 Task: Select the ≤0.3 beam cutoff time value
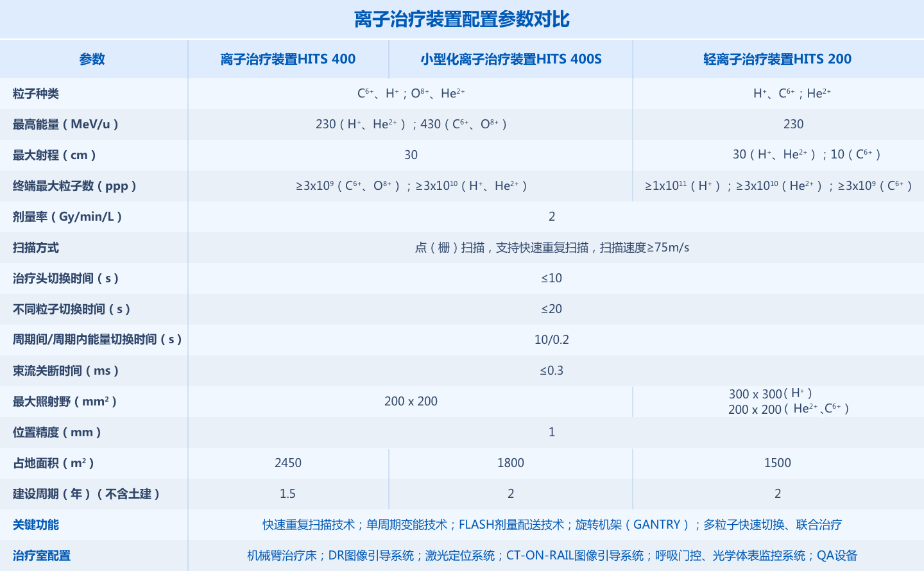551,371
